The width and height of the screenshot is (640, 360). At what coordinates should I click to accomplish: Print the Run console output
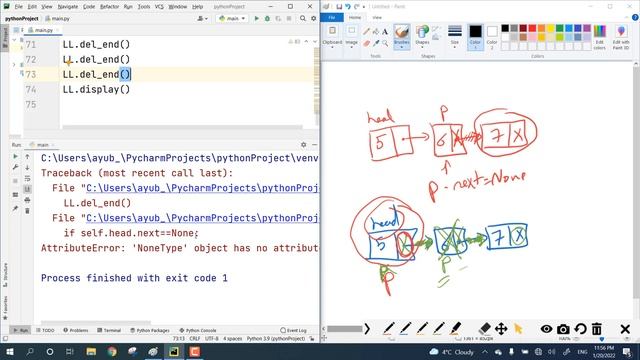(x=27, y=200)
